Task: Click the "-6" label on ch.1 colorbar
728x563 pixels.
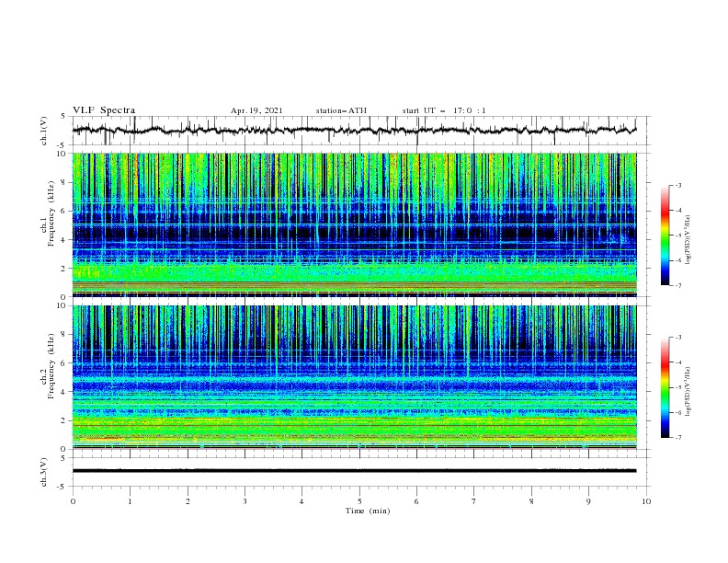Action: click(x=678, y=260)
